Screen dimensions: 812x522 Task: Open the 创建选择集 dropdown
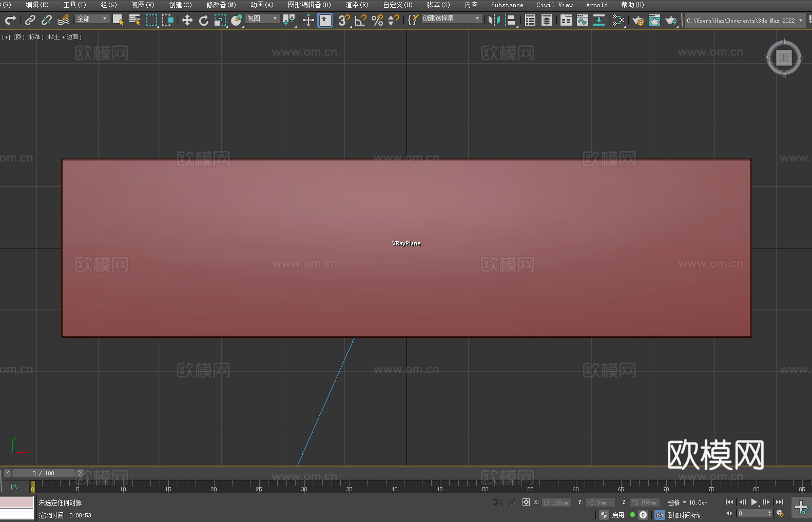pyautogui.click(x=452, y=18)
